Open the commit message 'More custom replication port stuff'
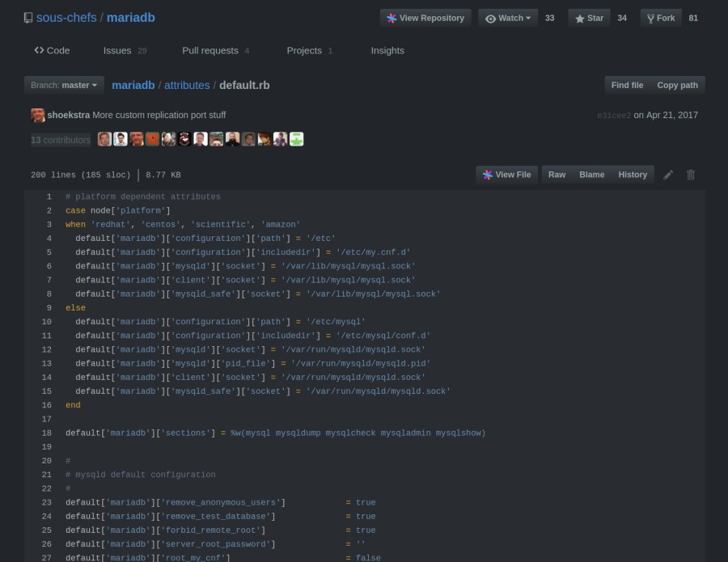This screenshot has height=562, width=728. [x=159, y=115]
